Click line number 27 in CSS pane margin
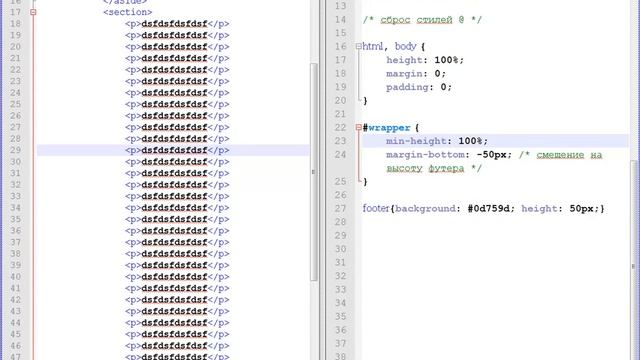 pos(340,209)
